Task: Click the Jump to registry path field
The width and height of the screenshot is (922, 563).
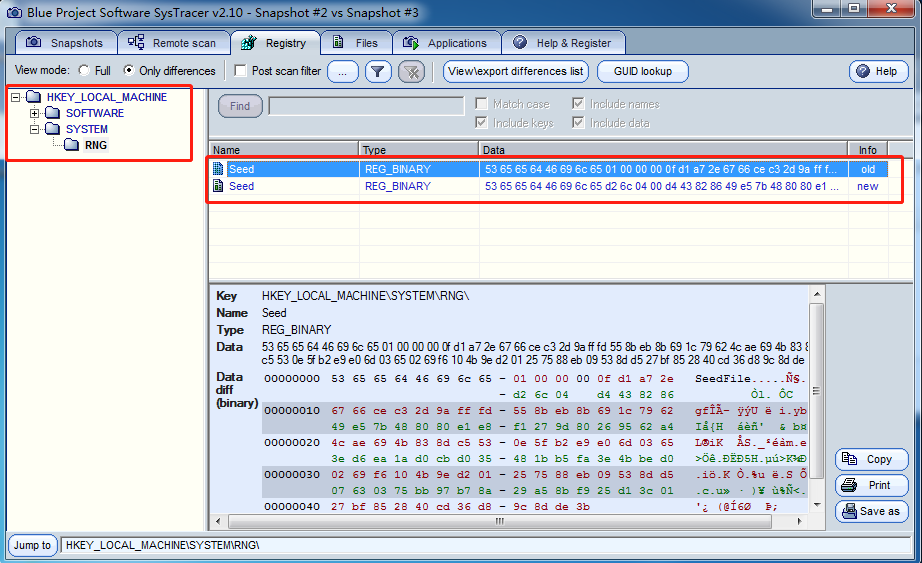Action: pyautogui.click(x=486, y=545)
